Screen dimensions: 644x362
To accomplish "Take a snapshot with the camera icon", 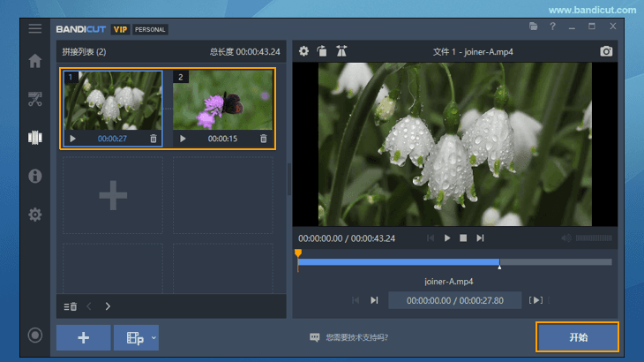I will (606, 51).
